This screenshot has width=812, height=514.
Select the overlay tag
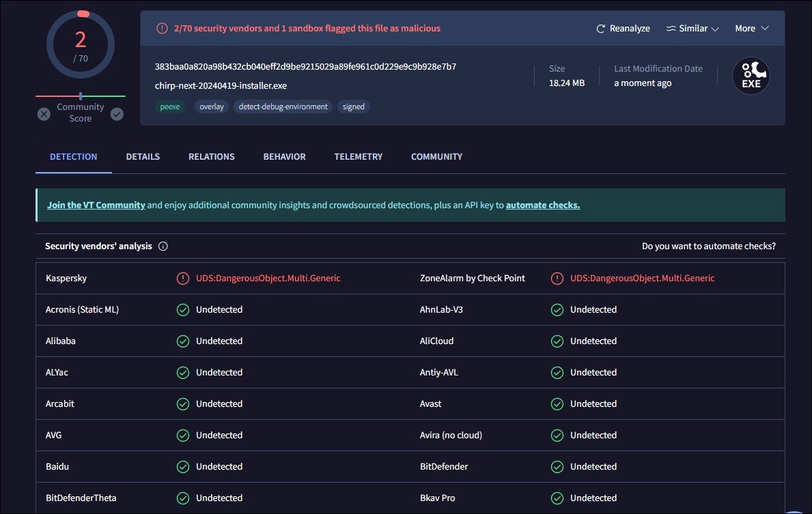[x=212, y=106]
